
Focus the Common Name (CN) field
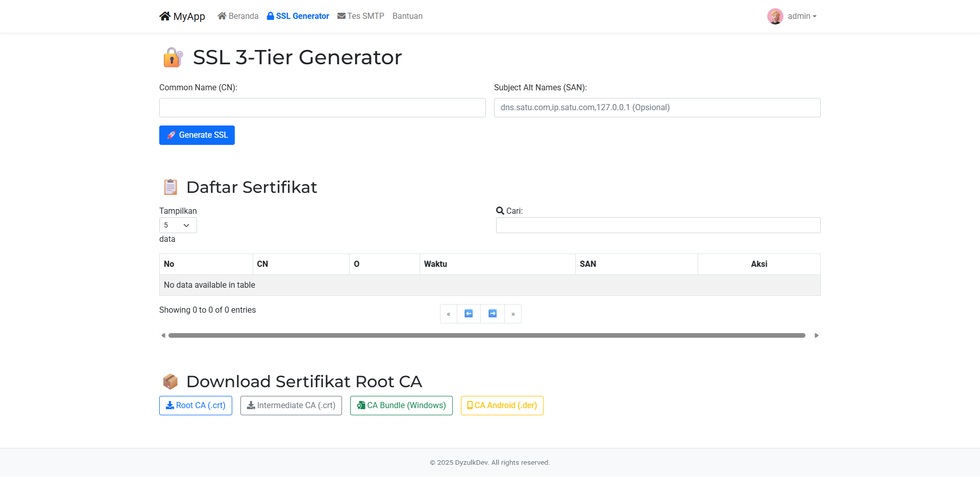(323, 108)
